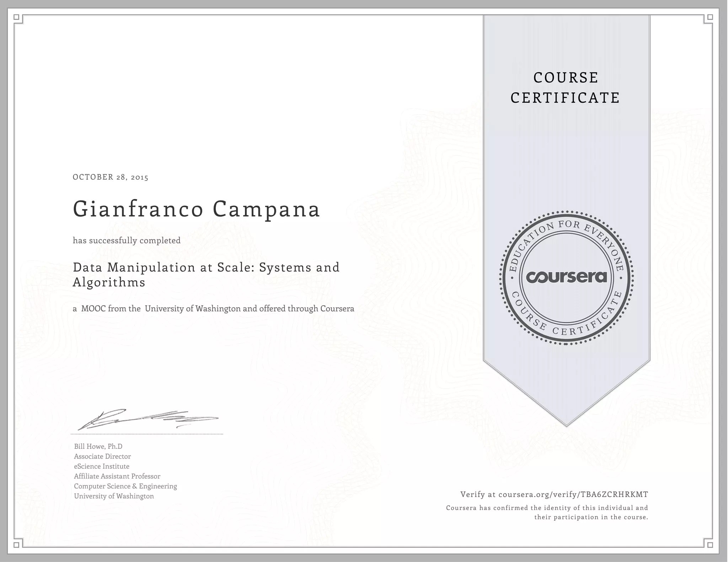Viewport: 728px width, 562px height.
Task: Click the top-right corner square ornament
Action: pyautogui.click(x=710, y=17)
